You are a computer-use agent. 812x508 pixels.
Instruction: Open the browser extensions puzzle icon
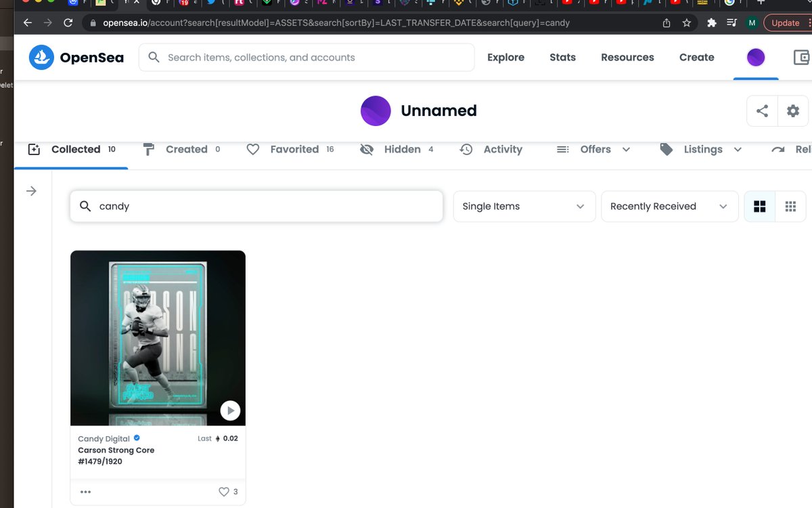click(x=712, y=22)
